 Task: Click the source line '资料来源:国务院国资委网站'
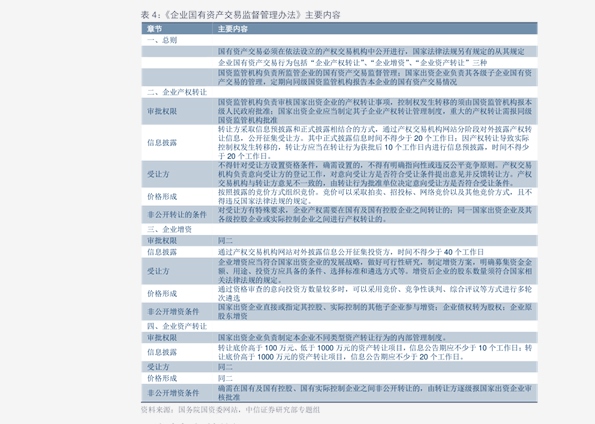230,410
